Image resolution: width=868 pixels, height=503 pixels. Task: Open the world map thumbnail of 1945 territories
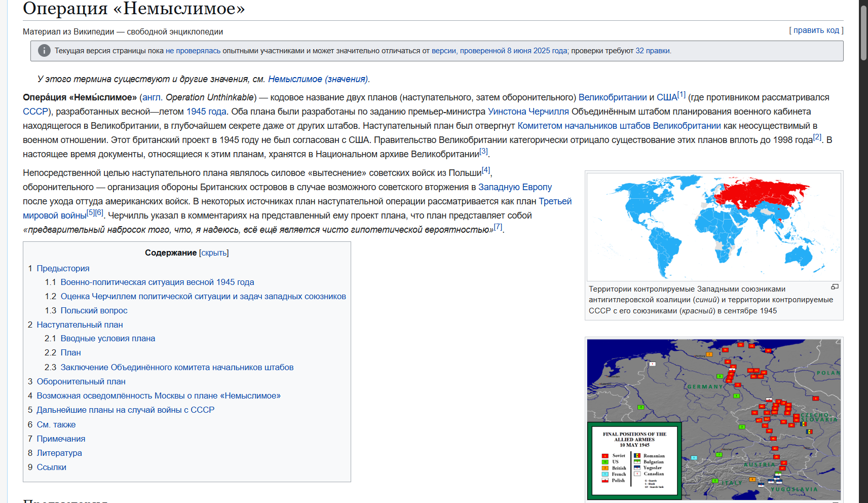tap(714, 227)
